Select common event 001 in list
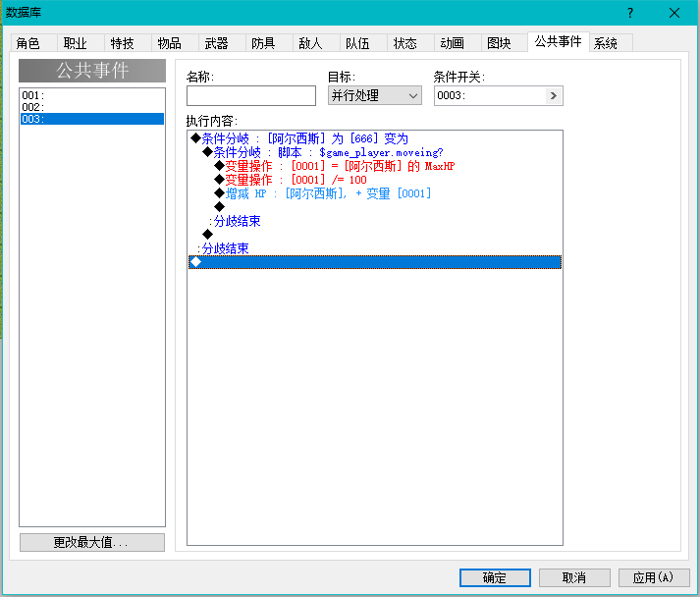 92,95
